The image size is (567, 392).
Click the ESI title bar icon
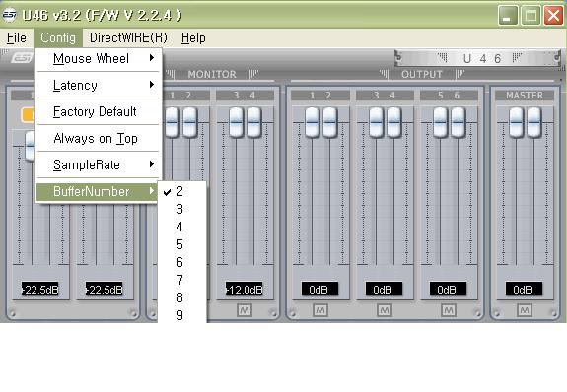point(9,15)
